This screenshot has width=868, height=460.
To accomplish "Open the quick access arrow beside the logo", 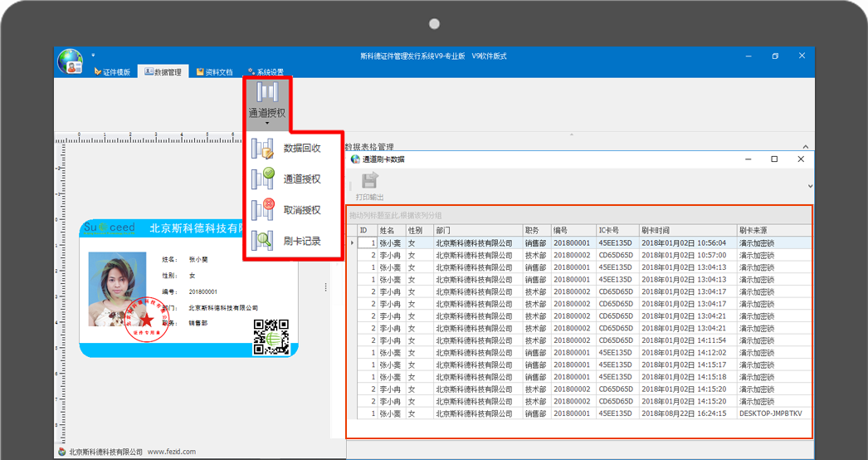I will pyautogui.click(x=93, y=55).
